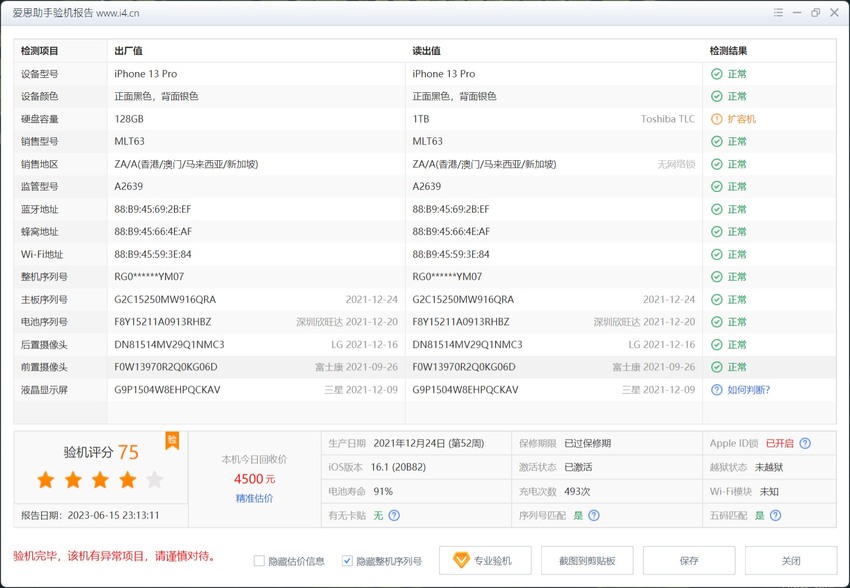Click the recycle price 4500元
This screenshot has width=850, height=588.
click(x=254, y=479)
